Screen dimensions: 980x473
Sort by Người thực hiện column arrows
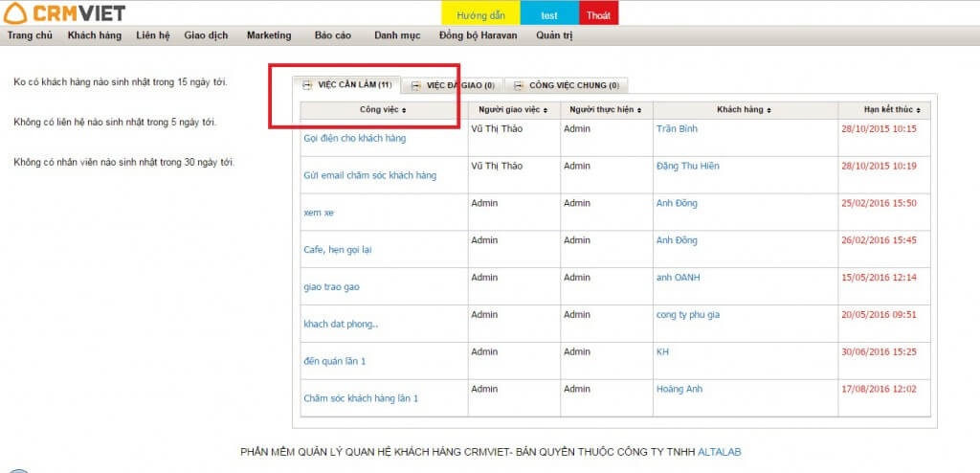(638, 110)
